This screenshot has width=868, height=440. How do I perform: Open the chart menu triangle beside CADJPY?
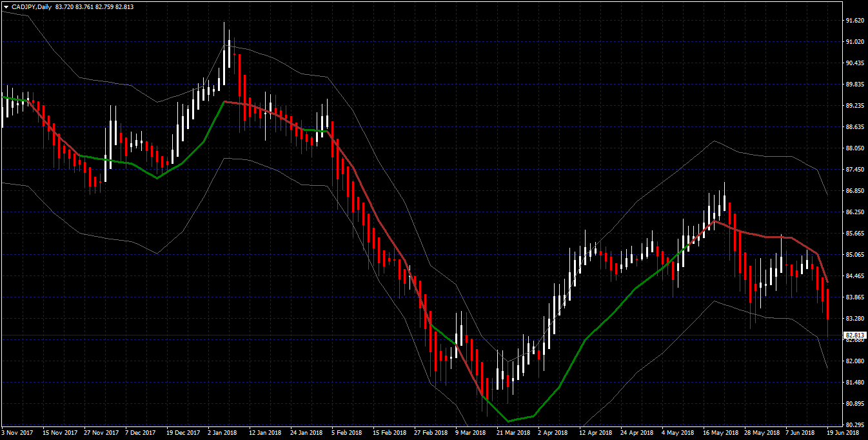(5, 6)
